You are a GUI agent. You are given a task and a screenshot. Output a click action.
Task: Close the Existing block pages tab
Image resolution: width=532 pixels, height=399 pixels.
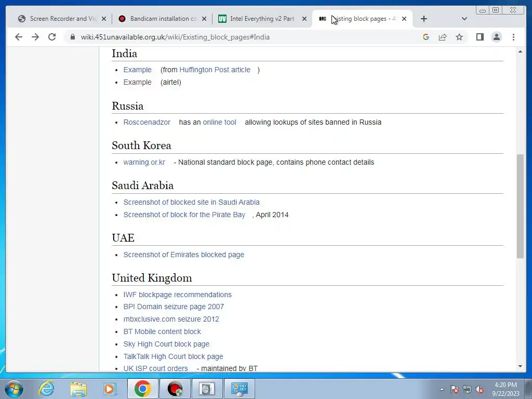404,19
